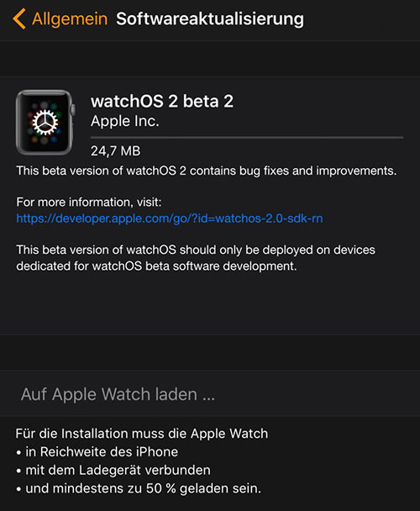Viewport: 420px width, 511px height.
Task: Click the 'in Reichweite des iPhone' bullet
Action: click(97, 452)
